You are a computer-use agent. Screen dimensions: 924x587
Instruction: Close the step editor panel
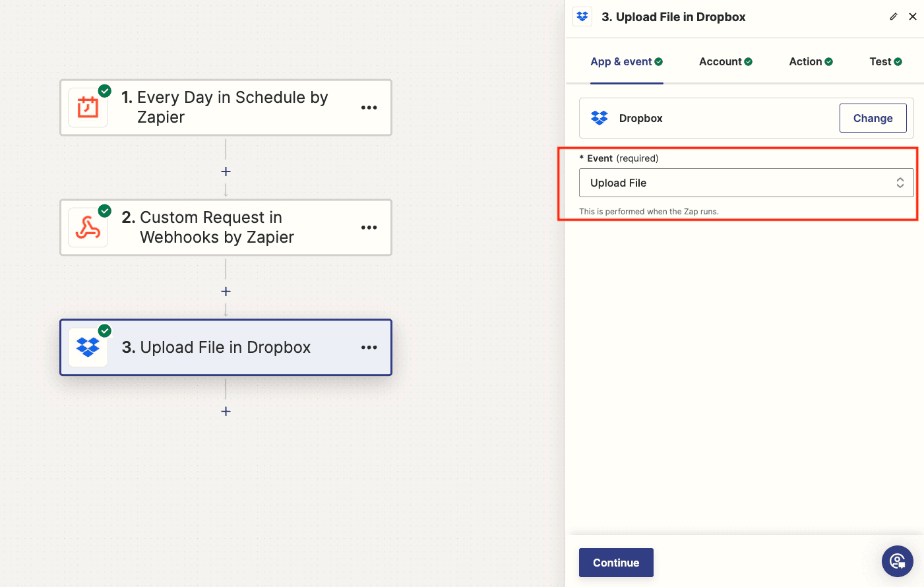(x=913, y=16)
